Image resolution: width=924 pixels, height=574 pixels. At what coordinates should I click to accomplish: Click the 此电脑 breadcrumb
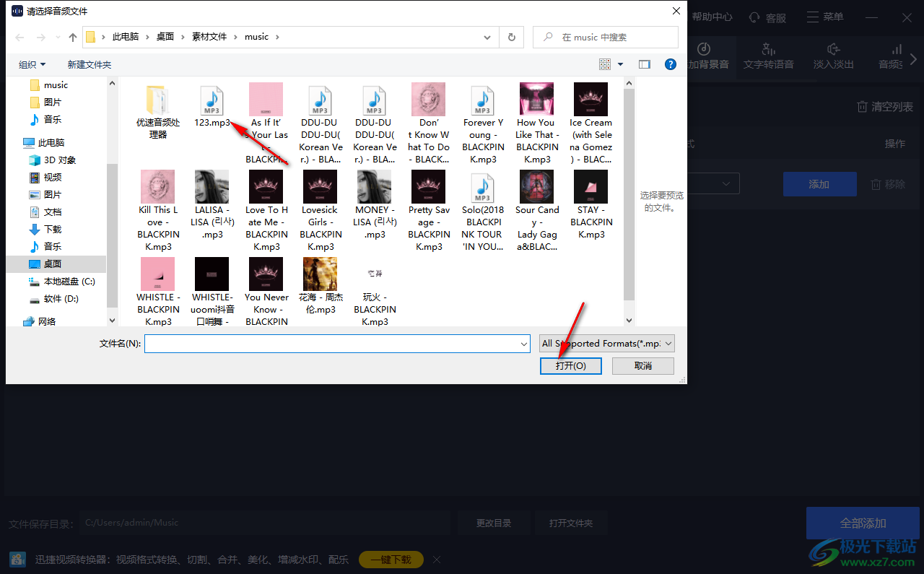point(126,37)
